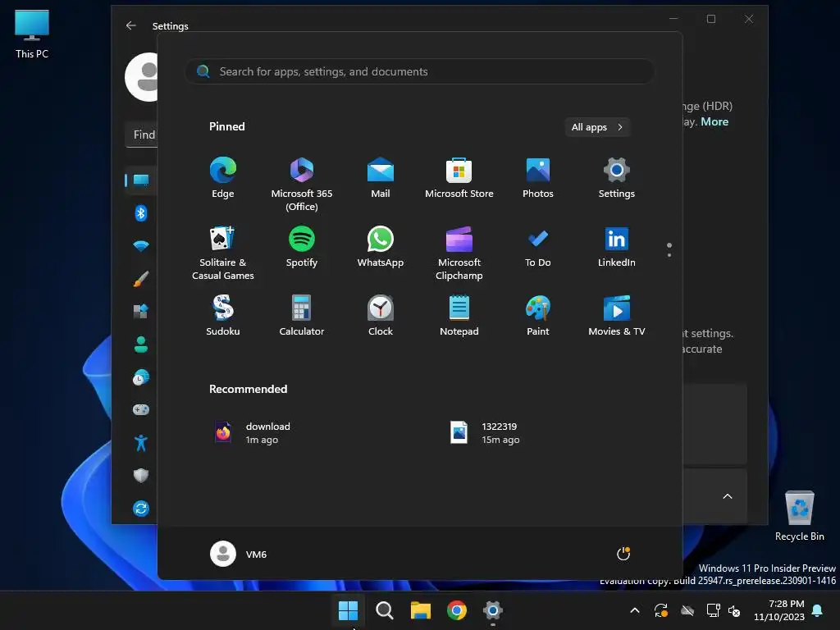Open Time & language in Settings sidebar

tap(141, 377)
